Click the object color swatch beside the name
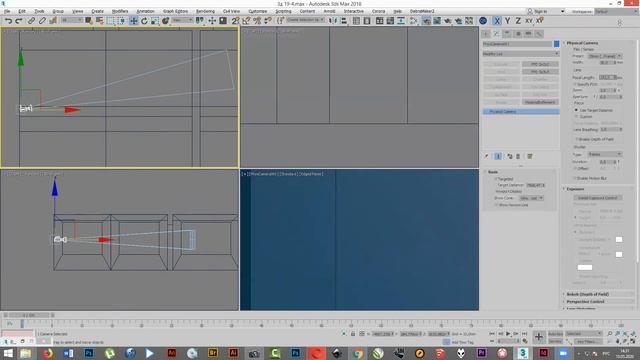Viewport: 640px width, 360px height. (x=556, y=44)
